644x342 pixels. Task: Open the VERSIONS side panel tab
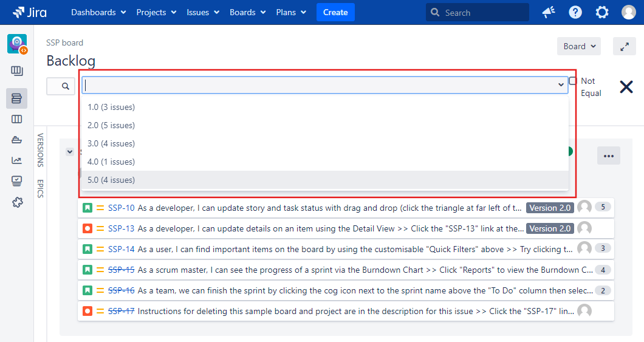(x=41, y=150)
